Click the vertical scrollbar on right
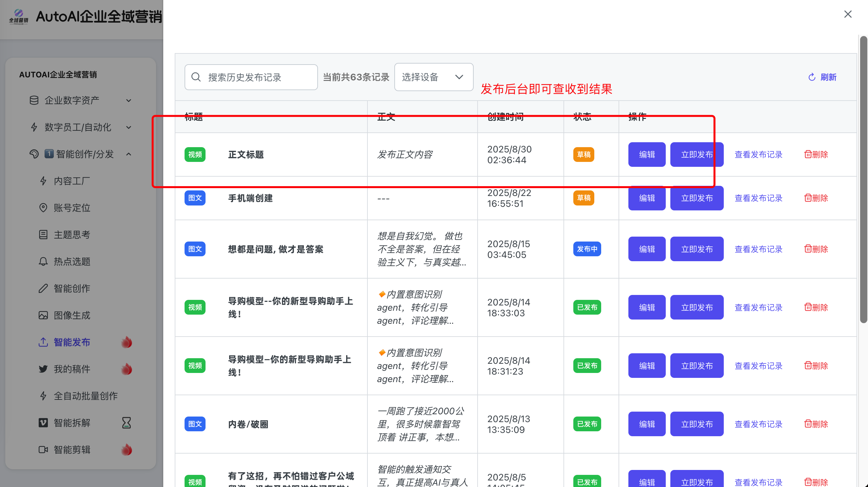Viewport: 868px width, 487px height. (x=863, y=179)
